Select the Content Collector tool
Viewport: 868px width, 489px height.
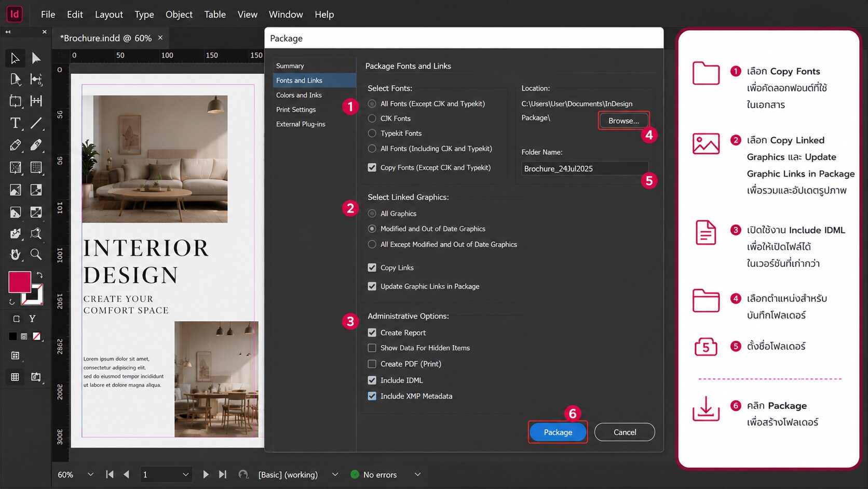click(15, 101)
